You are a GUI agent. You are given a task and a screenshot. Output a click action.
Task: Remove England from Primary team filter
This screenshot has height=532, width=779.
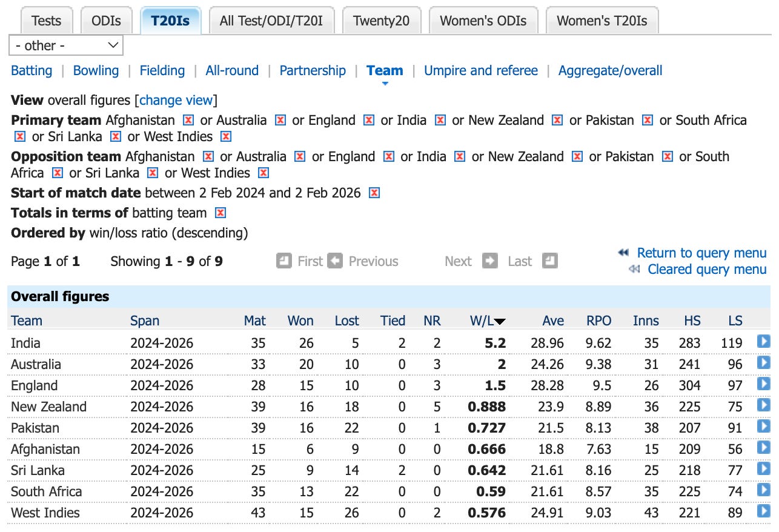(369, 120)
